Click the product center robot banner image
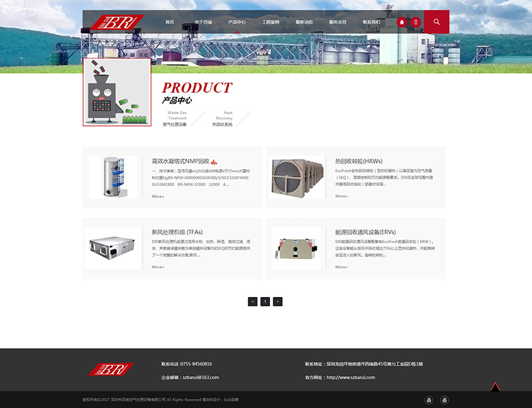Image resolution: width=532 pixels, height=408 pixels. [117, 92]
